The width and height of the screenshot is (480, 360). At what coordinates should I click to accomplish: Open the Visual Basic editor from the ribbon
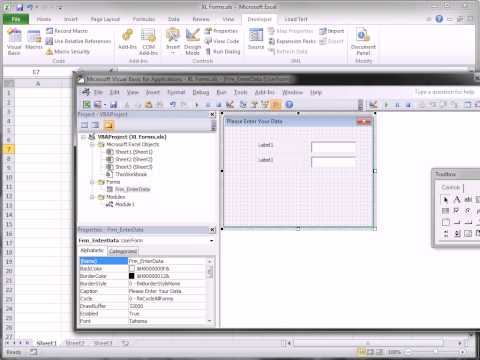click(14, 42)
